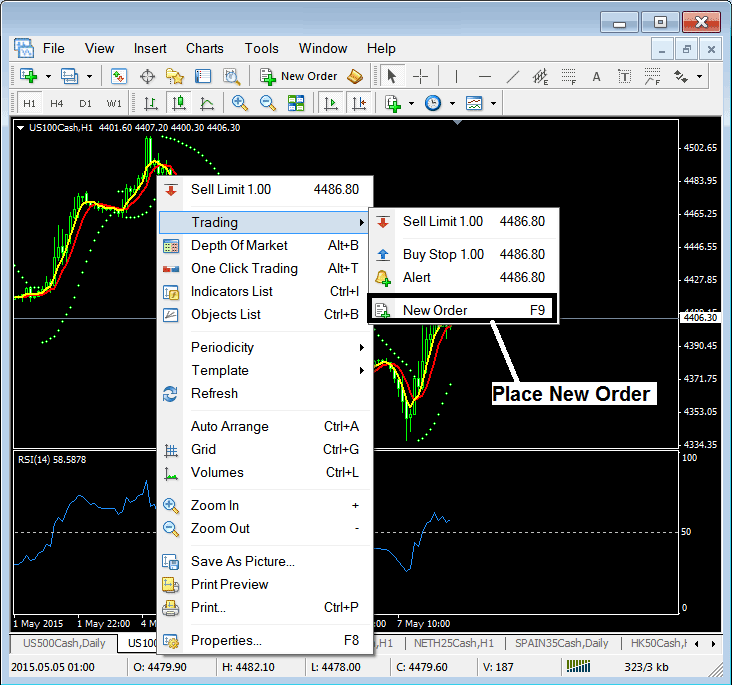Open the Terminal window icon
The height and width of the screenshot is (685, 732).
(203, 76)
